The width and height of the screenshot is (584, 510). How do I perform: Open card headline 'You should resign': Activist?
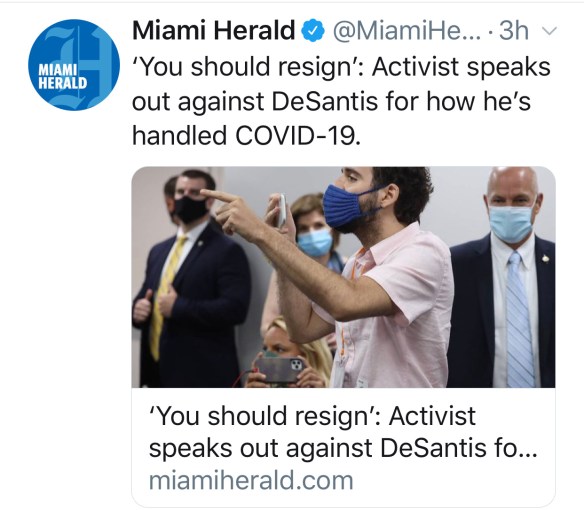[312, 416]
